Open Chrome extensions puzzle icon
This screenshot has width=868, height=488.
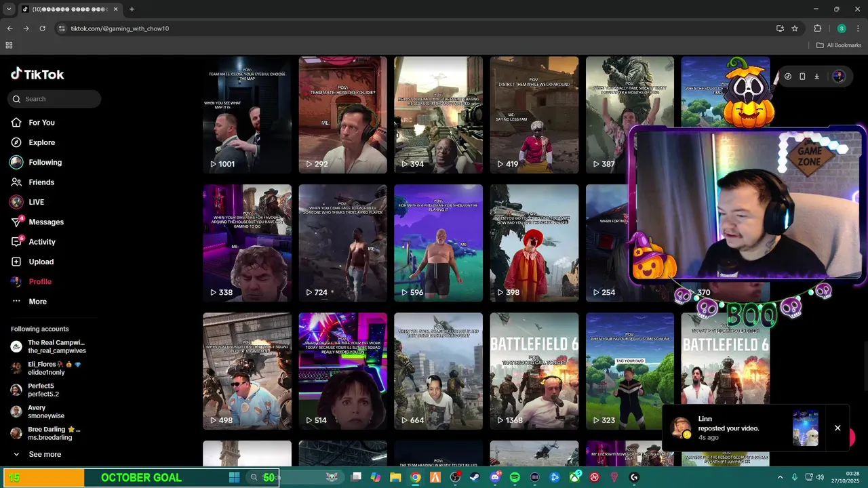(818, 28)
